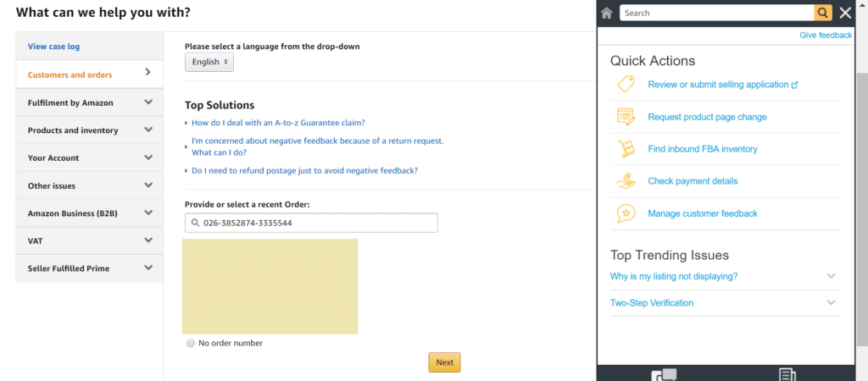The image size is (868, 381).
Task: Click the tag icon for selling application
Action: (x=626, y=84)
